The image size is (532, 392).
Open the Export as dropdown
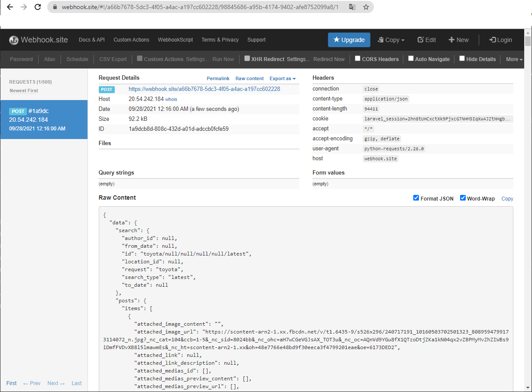(x=282, y=79)
